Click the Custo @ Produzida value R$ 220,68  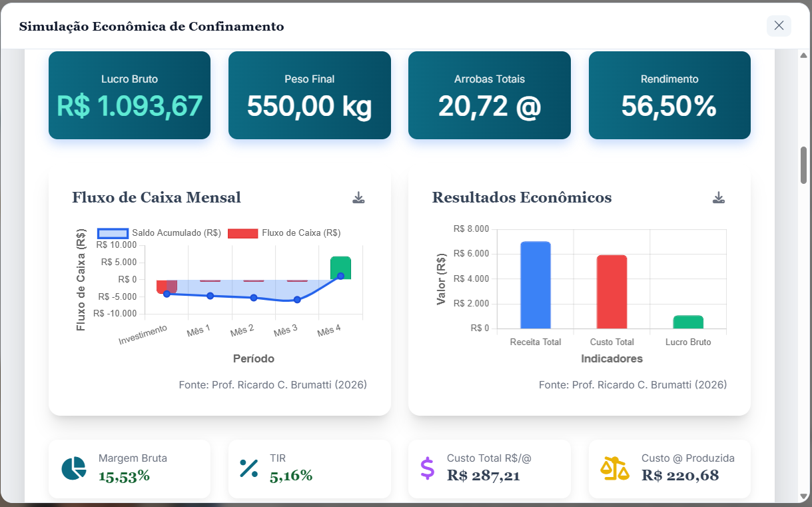tap(680, 476)
